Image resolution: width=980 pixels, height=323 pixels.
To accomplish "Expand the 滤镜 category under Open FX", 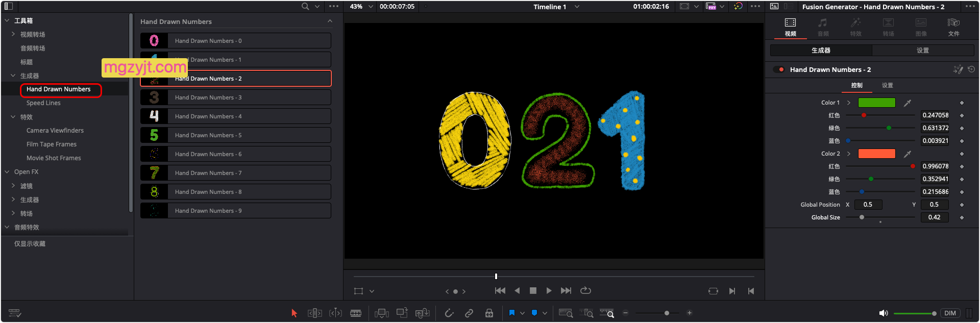I will 13,186.
